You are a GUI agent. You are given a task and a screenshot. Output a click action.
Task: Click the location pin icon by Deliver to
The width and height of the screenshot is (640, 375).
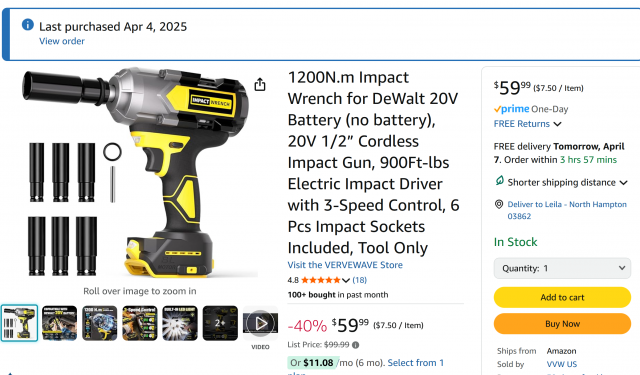[499, 204]
